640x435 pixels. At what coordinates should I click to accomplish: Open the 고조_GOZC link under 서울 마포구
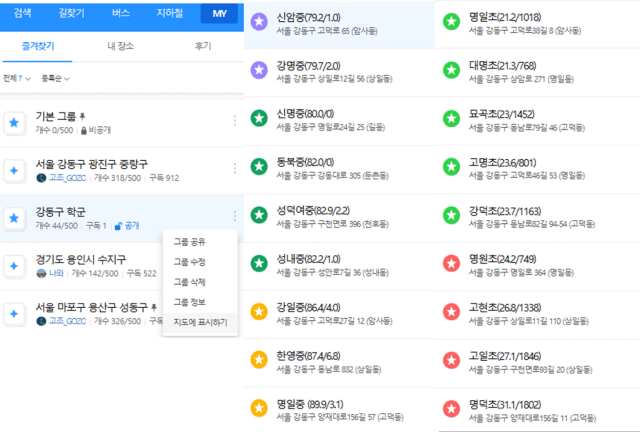click(x=67, y=321)
